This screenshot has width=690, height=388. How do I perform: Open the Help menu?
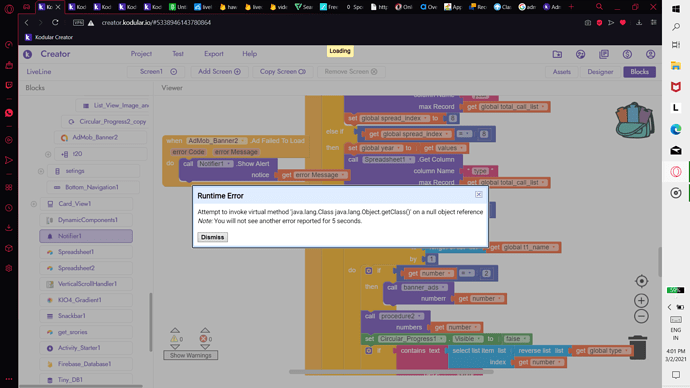(250, 54)
